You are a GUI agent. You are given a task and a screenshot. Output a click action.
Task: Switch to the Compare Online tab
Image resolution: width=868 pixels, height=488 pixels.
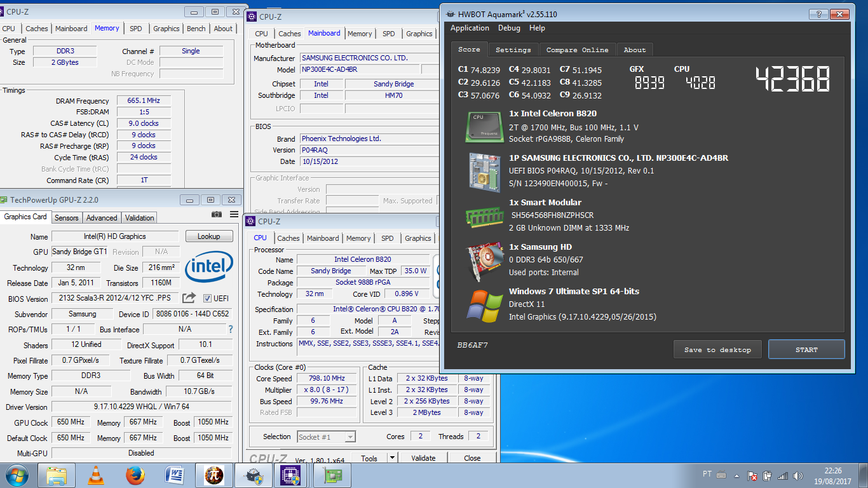(x=577, y=50)
